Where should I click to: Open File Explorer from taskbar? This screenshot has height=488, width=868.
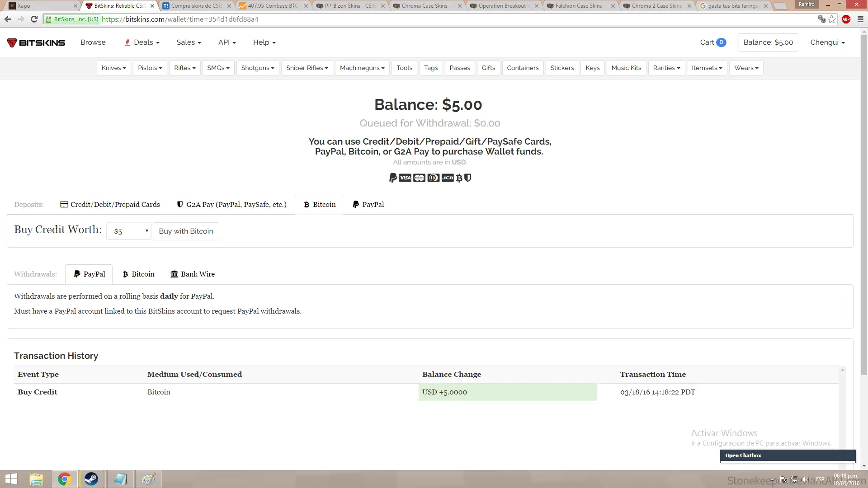click(37, 479)
